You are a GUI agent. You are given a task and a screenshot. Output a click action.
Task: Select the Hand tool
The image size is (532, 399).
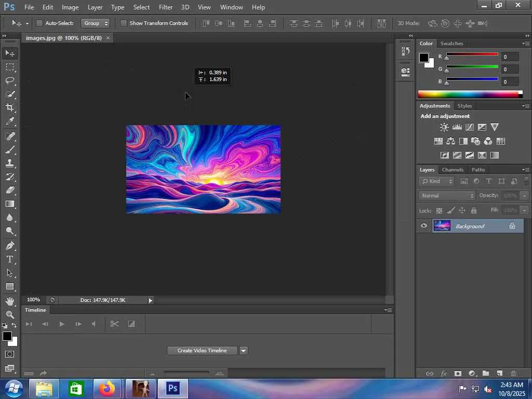click(x=10, y=301)
